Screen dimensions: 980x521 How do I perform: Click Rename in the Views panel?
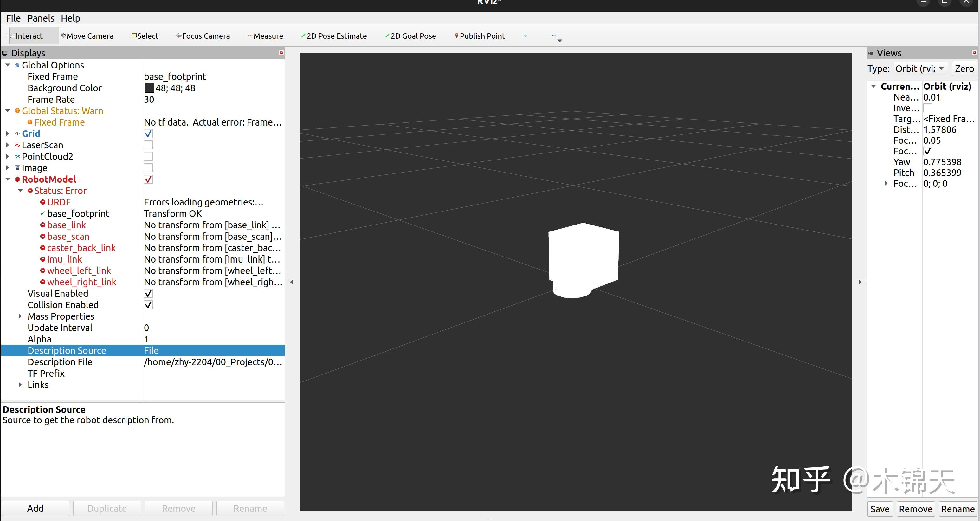(957, 509)
